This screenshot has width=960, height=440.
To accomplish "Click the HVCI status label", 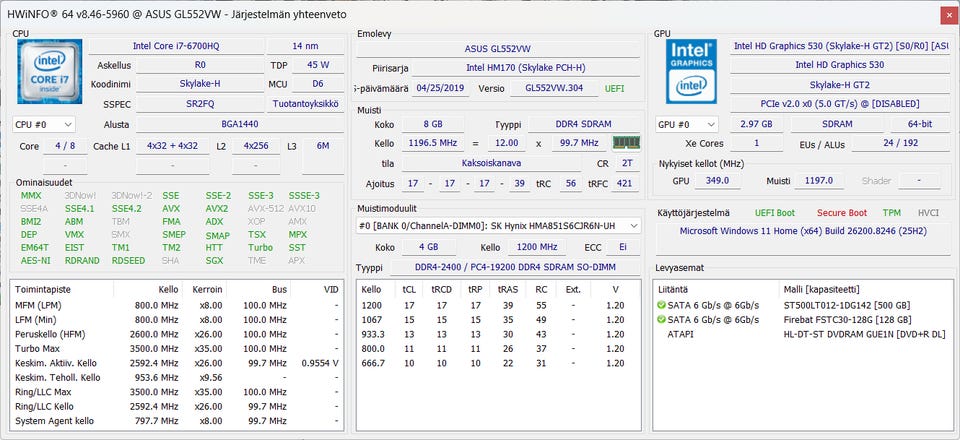I will (x=928, y=213).
